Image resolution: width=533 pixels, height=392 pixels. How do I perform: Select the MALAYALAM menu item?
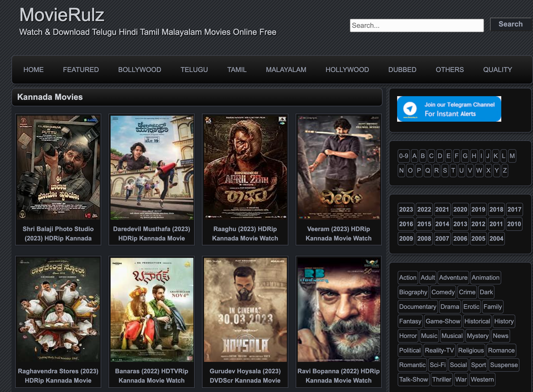[286, 70]
